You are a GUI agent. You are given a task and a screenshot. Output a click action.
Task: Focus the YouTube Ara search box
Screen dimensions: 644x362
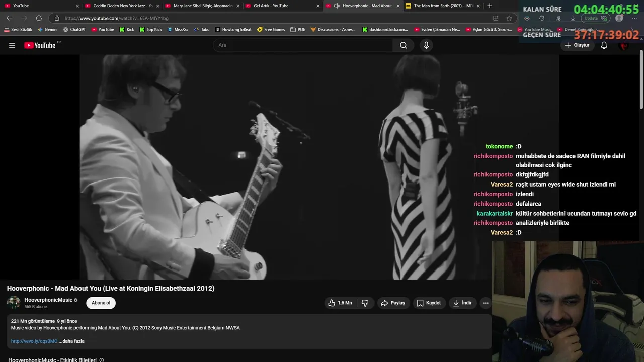point(303,45)
